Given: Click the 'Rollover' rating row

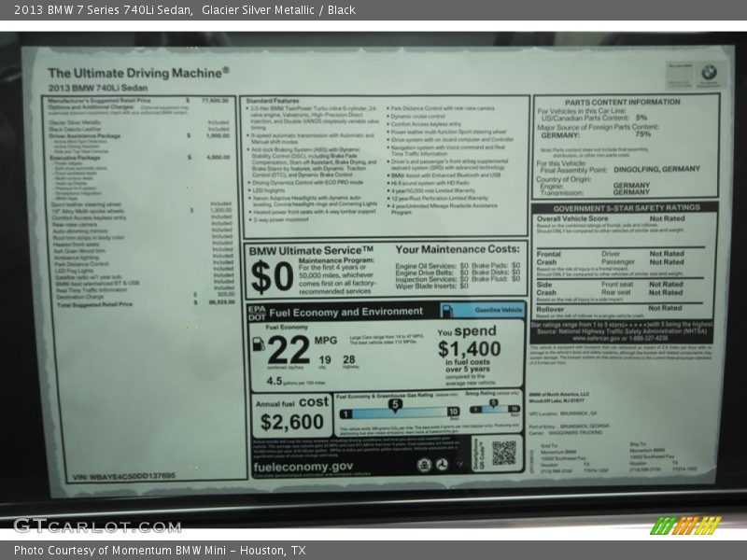Looking at the screenshot, I should [x=610, y=309].
